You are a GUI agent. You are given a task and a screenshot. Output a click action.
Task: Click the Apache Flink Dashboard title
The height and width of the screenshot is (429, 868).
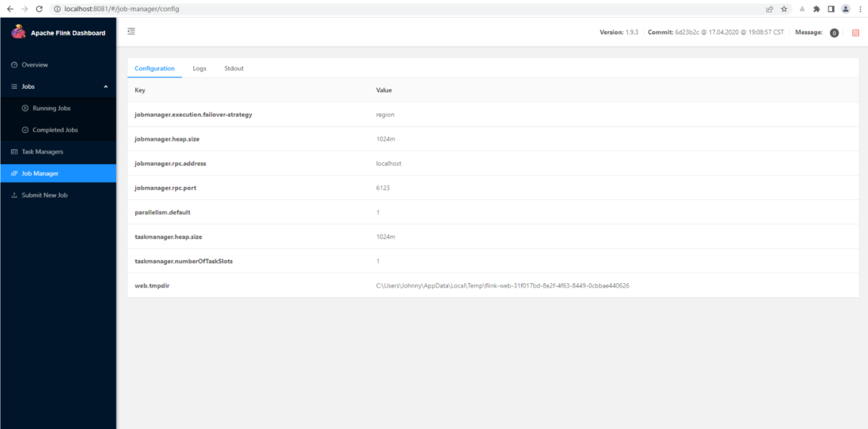(x=68, y=33)
